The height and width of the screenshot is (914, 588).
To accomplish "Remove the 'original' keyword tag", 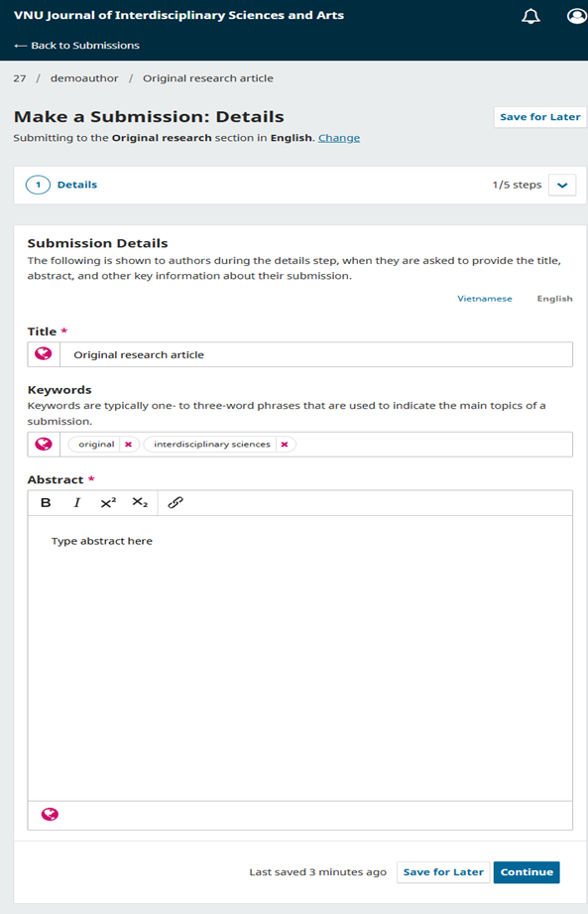I will click(129, 445).
